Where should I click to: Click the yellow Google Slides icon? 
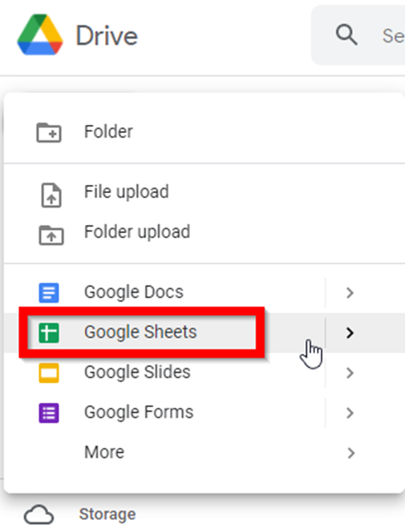click(49, 373)
